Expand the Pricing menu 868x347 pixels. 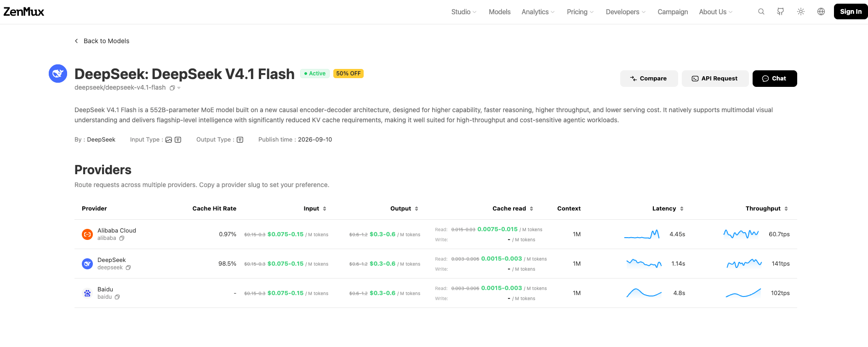pos(580,12)
